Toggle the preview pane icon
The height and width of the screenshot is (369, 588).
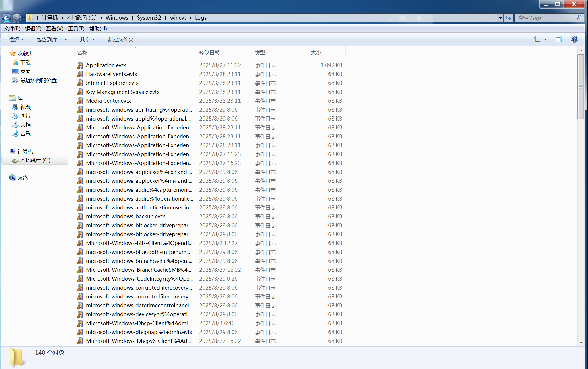(x=559, y=39)
